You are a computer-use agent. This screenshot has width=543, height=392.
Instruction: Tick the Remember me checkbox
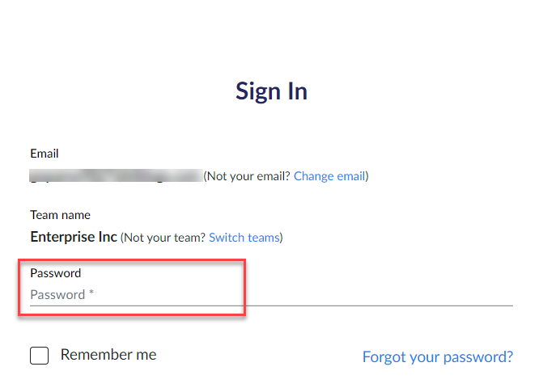point(39,356)
